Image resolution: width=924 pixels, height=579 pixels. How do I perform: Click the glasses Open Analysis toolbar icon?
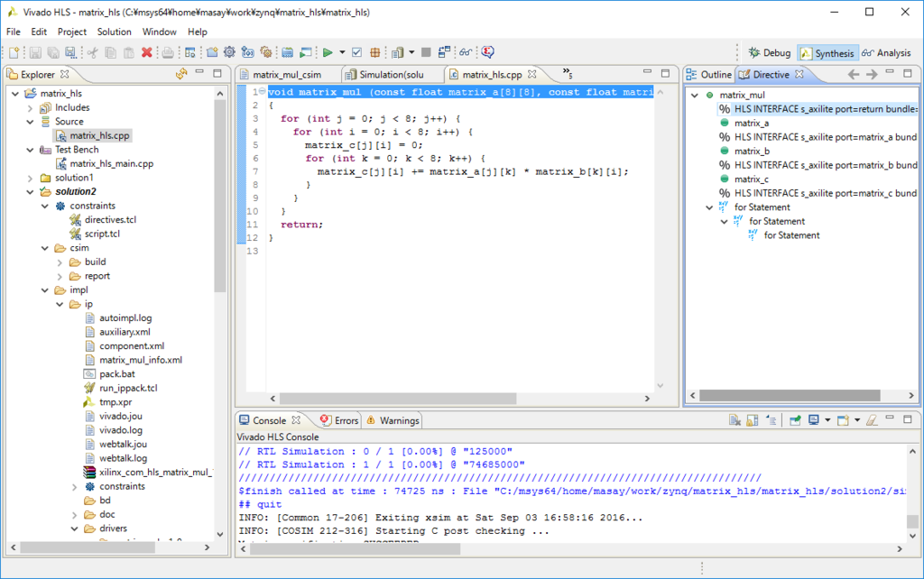[466, 52]
